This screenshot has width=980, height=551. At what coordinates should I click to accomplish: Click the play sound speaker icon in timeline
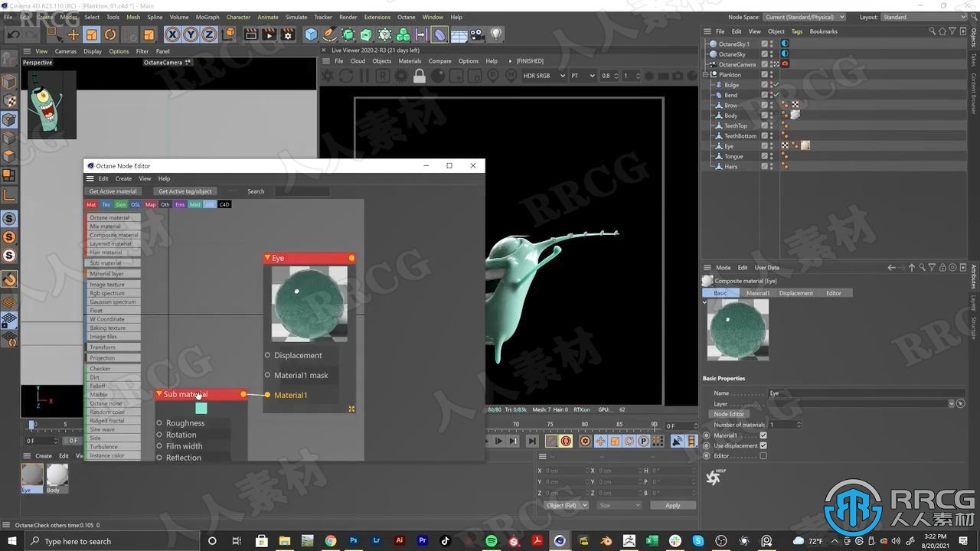(x=678, y=441)
